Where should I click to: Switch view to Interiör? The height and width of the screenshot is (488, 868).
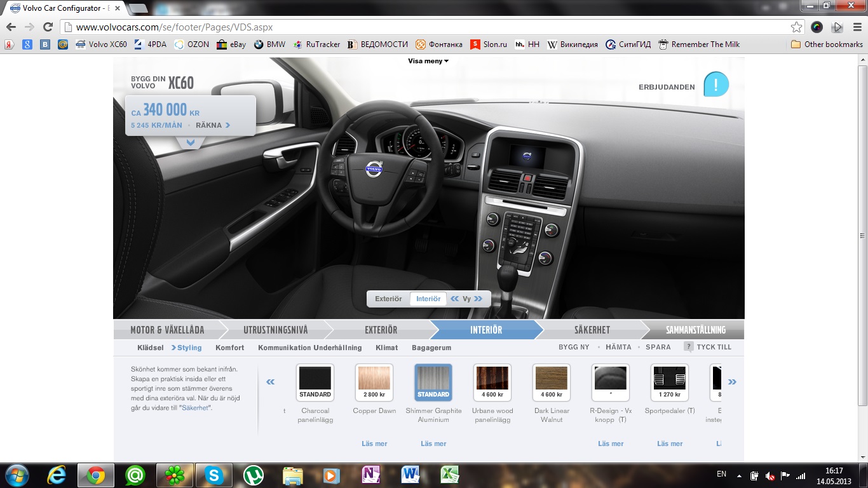pyautogui.click(x=428, y=299)
